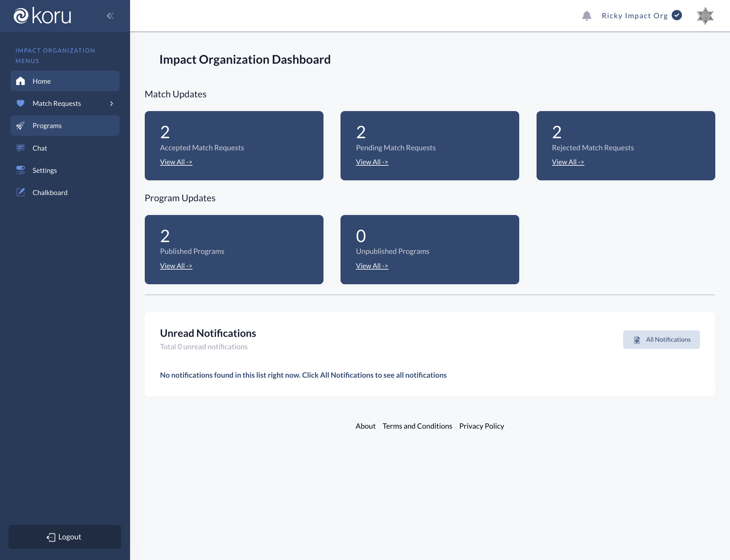Click the All Notifications document icon
Image resolution: width=730 pixels, height=560 pixels.
pos(637,340)
